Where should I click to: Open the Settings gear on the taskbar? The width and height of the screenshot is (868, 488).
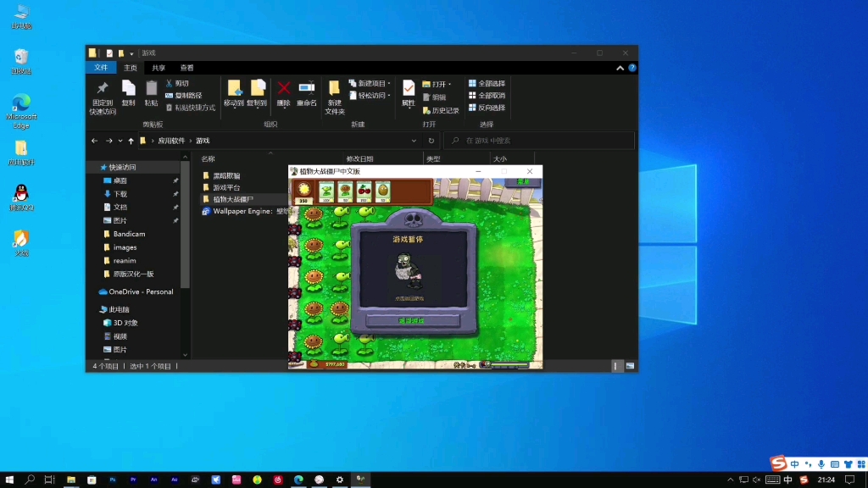340,480
